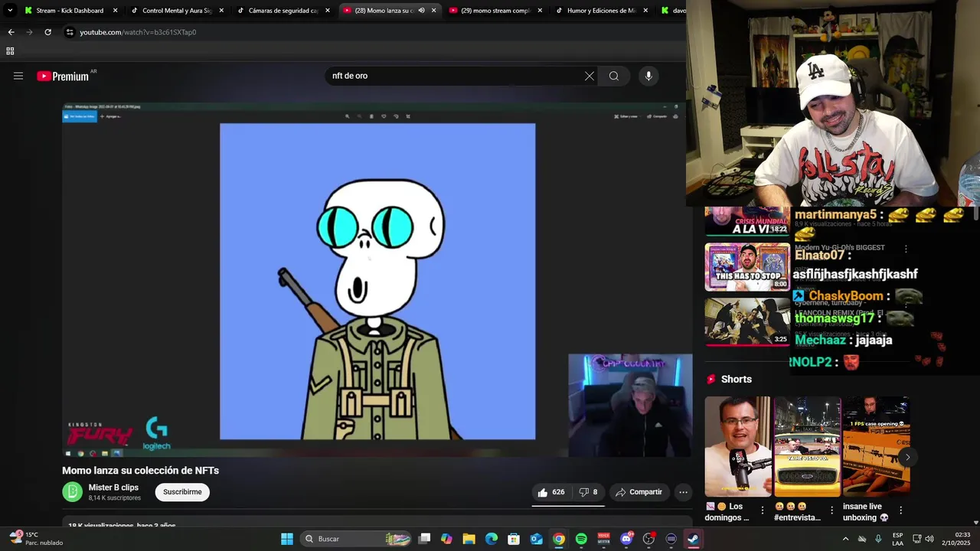This screenshot has height=551, width=980.
Task: Switch to Stream - Kick Dashboard tab
Action: pyautogui.click(x=70, y=11)
